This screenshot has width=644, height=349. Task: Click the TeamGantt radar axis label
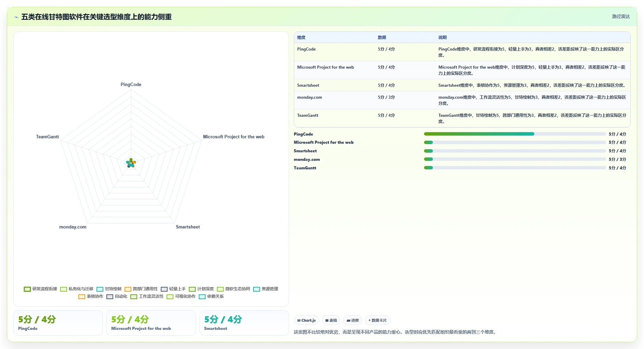pyautogui.click(x=47, y=137)
